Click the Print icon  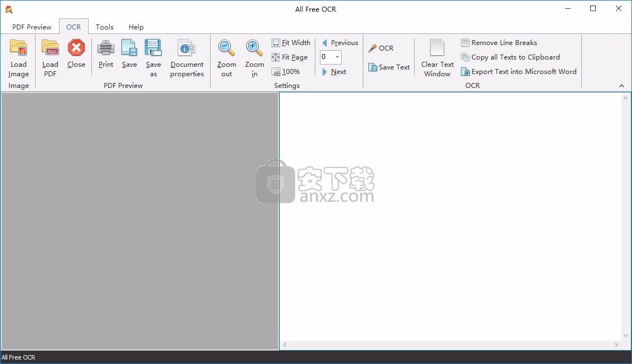[106, 48]
